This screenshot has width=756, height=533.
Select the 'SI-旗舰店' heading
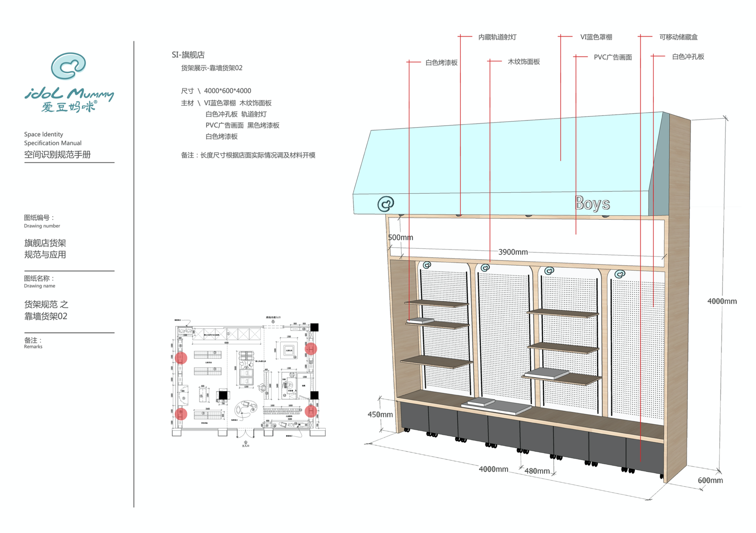tap(188, 55)
